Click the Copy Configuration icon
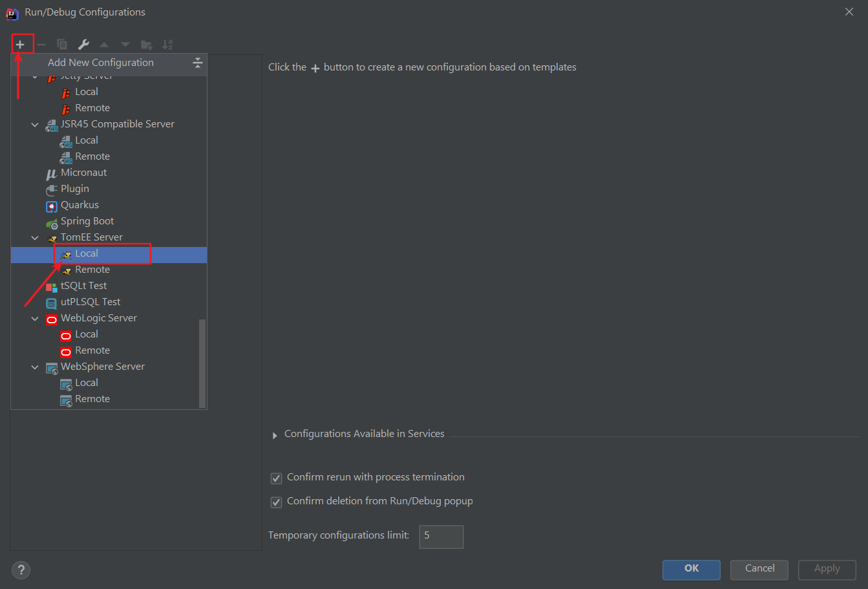Screen dimensions: 868x589 click(x=62, y=45)
